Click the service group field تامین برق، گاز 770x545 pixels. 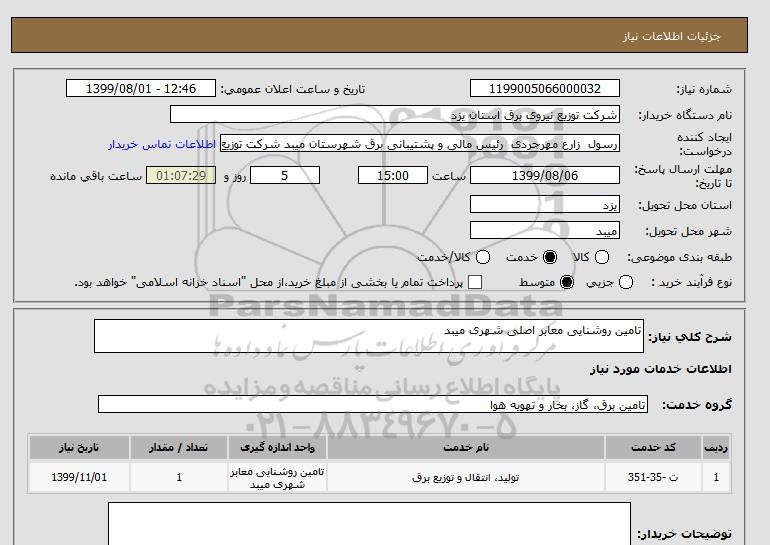373,405
